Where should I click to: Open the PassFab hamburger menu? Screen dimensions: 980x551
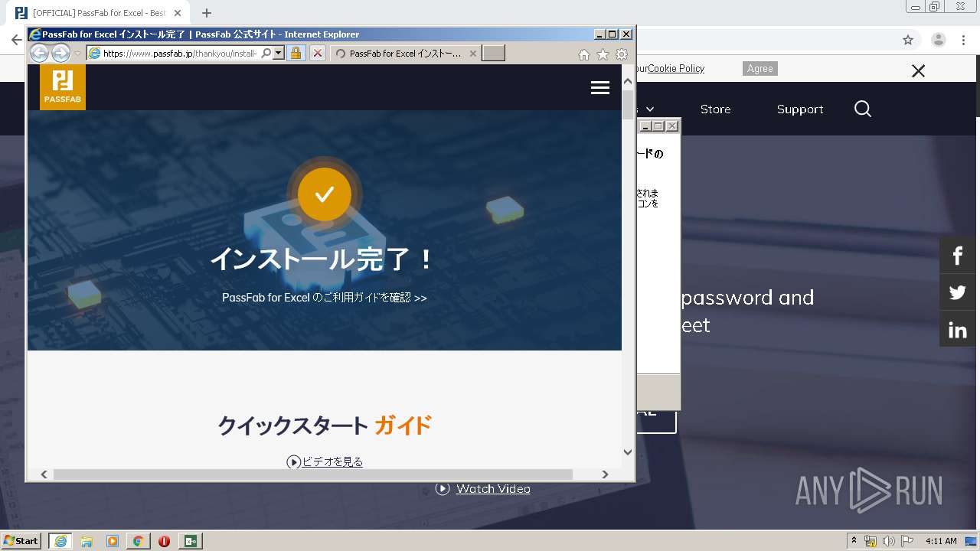click(600, 88)
